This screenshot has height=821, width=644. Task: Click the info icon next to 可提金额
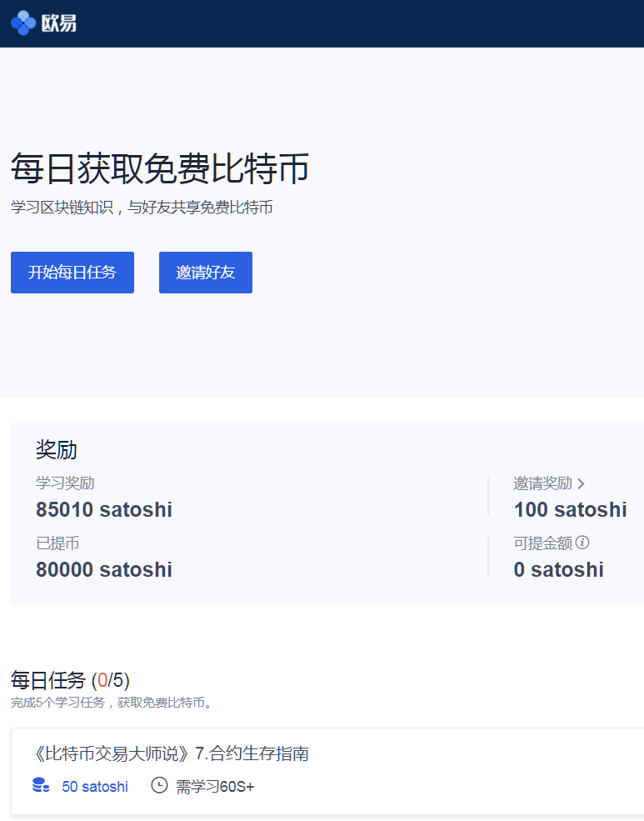click(x=582, y=543)
